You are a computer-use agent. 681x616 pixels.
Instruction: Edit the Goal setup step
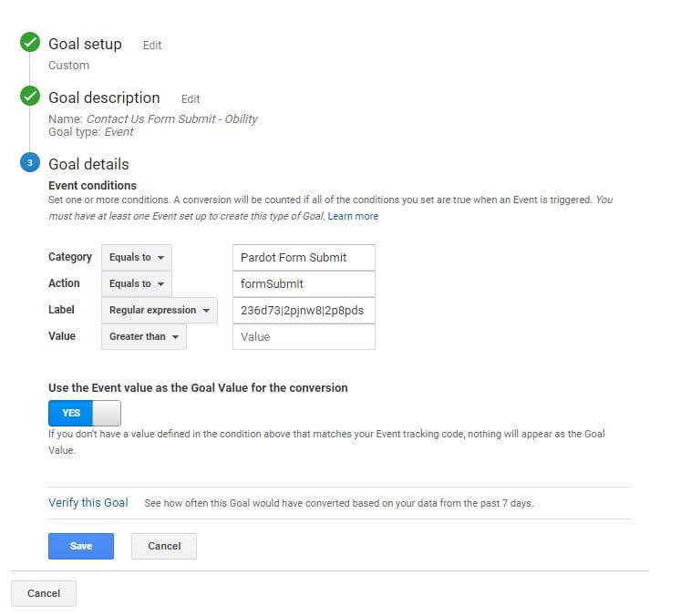(152, 46)
